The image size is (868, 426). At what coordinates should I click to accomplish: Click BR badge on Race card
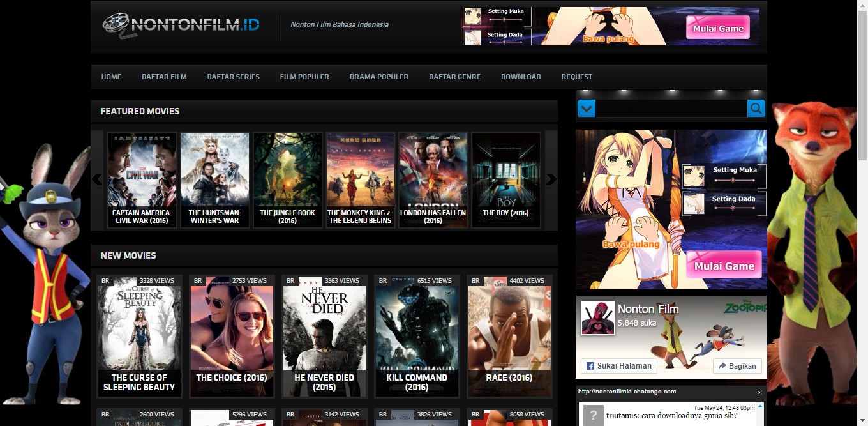[x=475, y=280]
